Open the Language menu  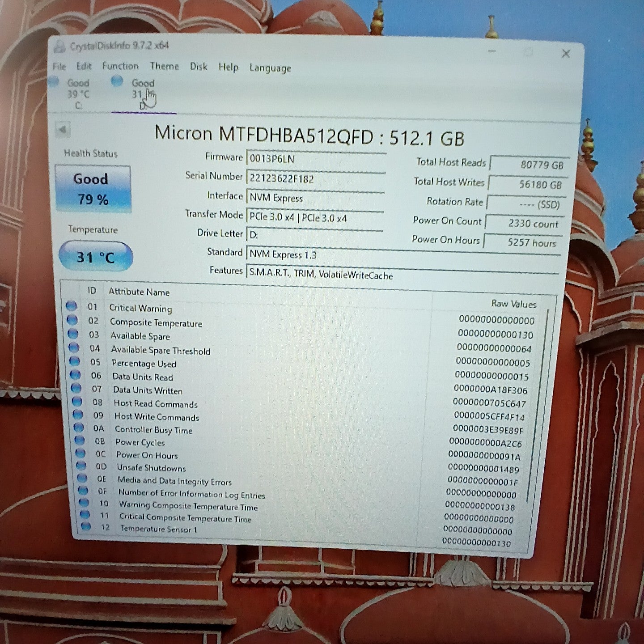[270, 68]
